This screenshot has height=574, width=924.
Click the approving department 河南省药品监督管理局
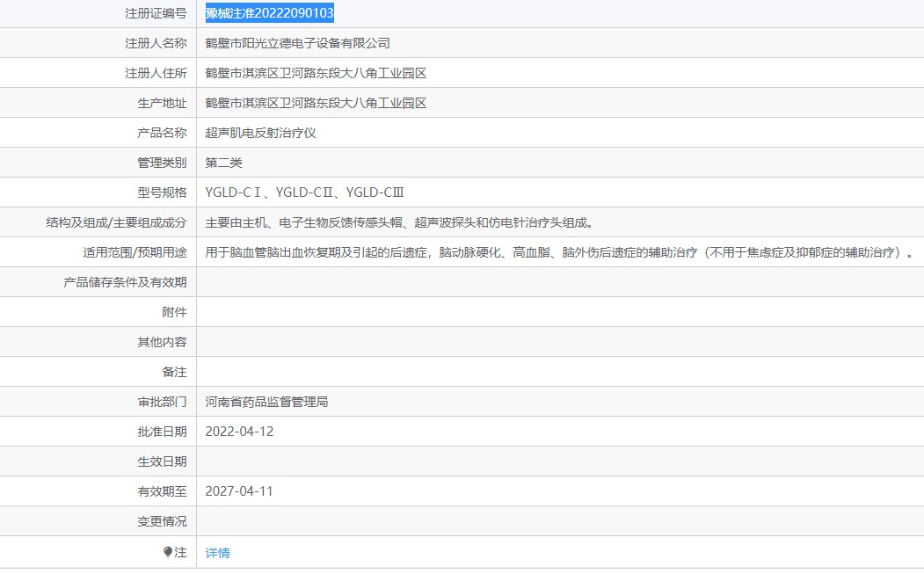point(266,402)
